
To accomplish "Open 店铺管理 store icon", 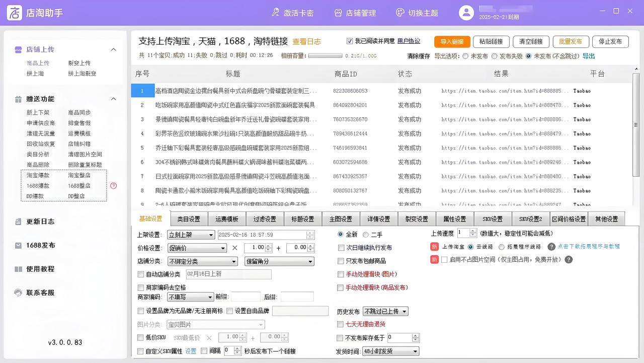I will pyautogui.click(x=338, y=13).
